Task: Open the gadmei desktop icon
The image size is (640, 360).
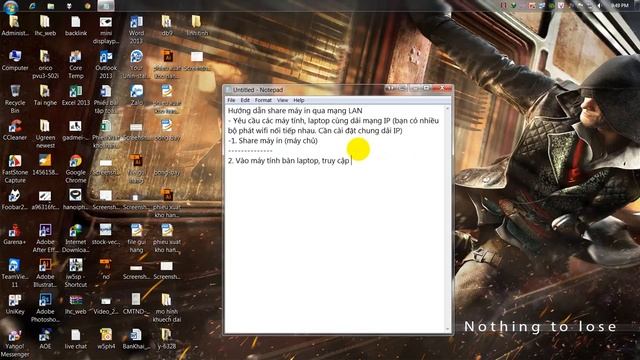Action: click(76, 131)
